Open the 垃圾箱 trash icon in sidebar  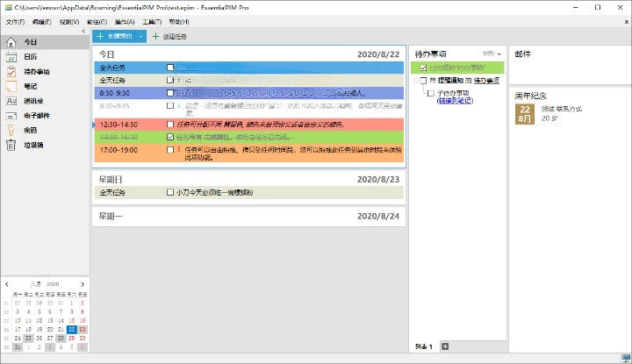(11, 145)
